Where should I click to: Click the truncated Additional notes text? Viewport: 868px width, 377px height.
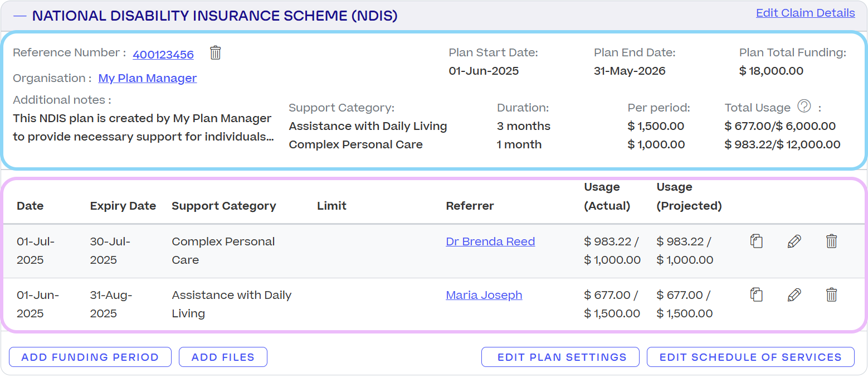pyautogui.click(x=143, y=128)
